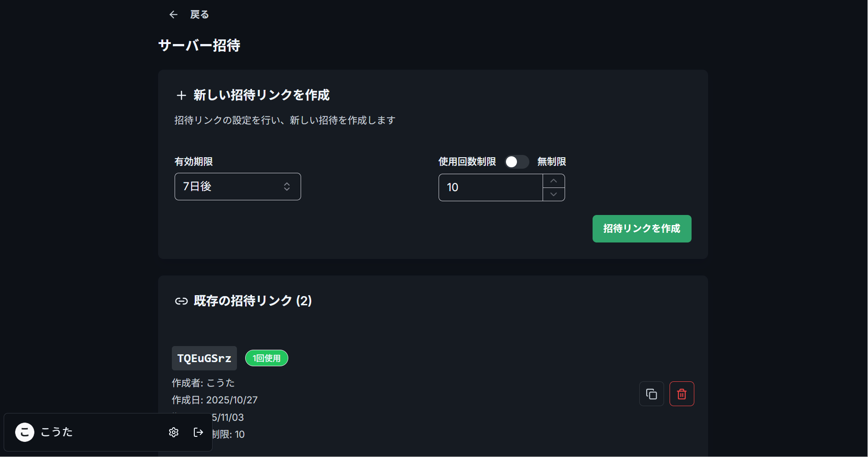Click the logout icon next to settings
The height and width of the screenshot is (457, 868).
(198, 432)
